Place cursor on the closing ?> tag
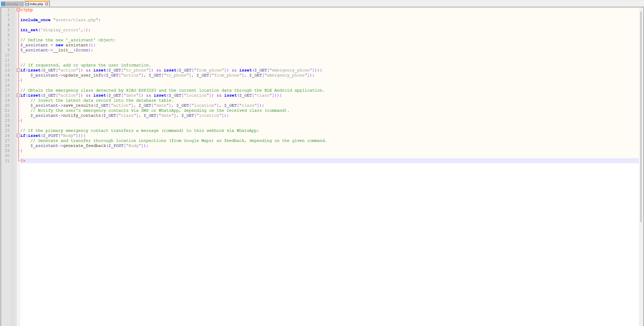The image size is (644, 326). click(x=23, y=160)
